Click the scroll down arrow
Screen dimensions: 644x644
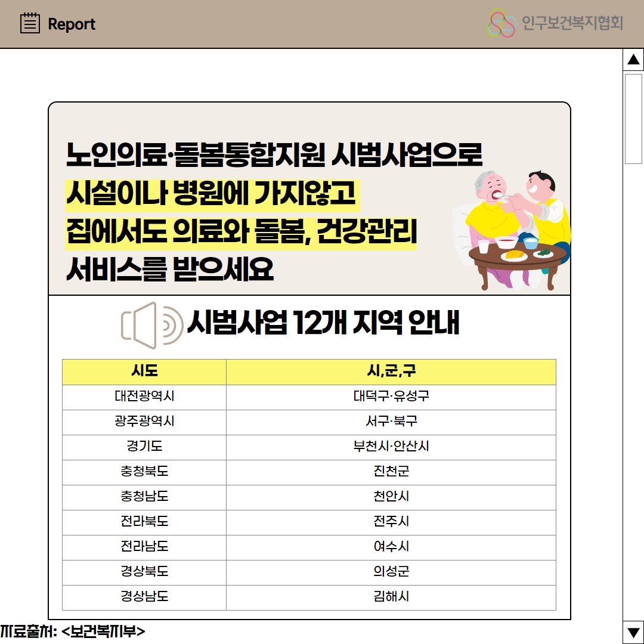click(633, 631)
